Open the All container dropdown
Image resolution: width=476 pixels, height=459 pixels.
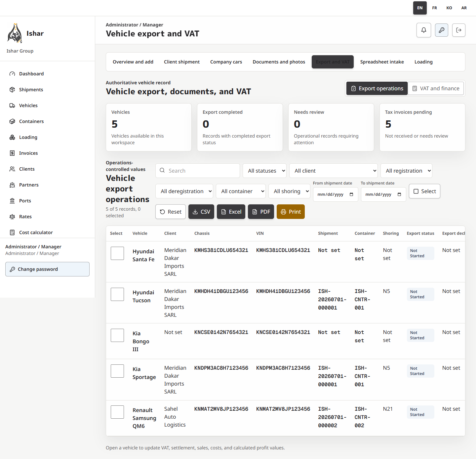[x=241, y=191]
